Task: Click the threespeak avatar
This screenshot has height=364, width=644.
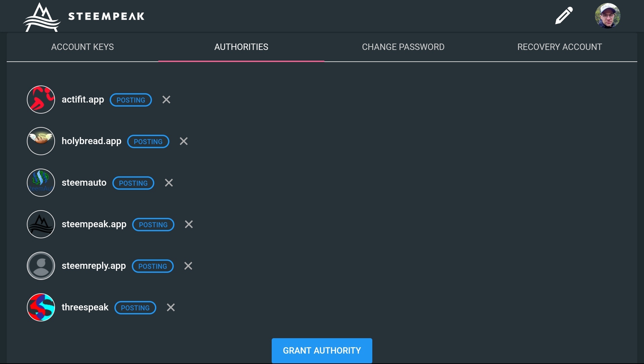Action: click(41, 307)
